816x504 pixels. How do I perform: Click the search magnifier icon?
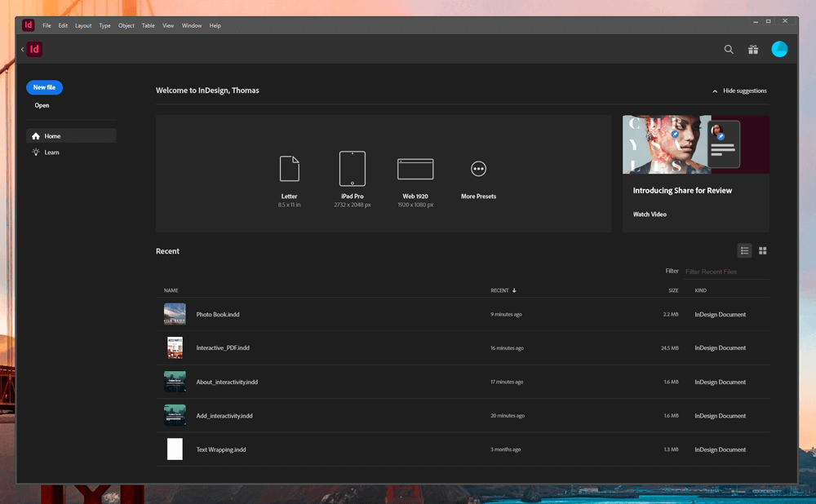(729, 50)
